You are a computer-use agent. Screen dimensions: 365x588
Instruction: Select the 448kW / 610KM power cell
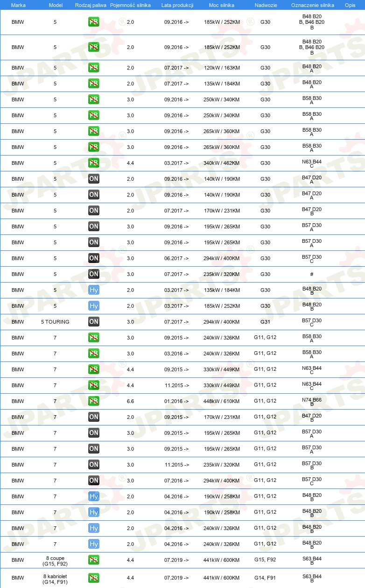pos(222,401)
